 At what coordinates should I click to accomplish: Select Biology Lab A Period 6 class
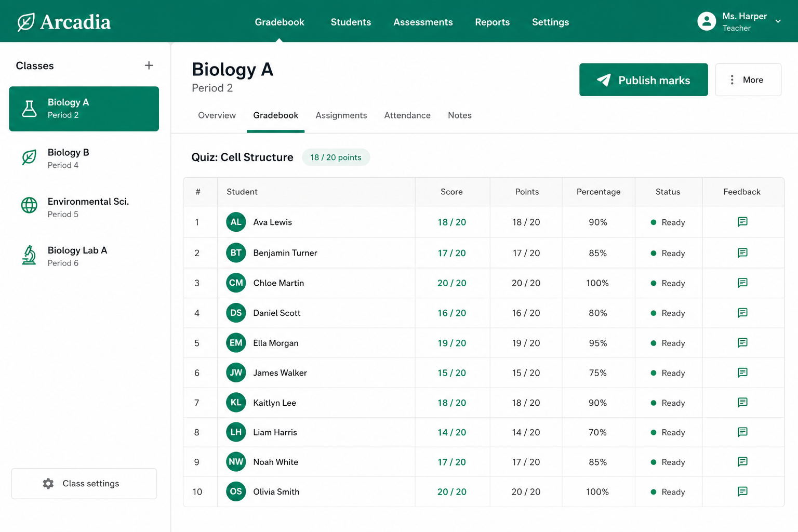pos(84,256)
